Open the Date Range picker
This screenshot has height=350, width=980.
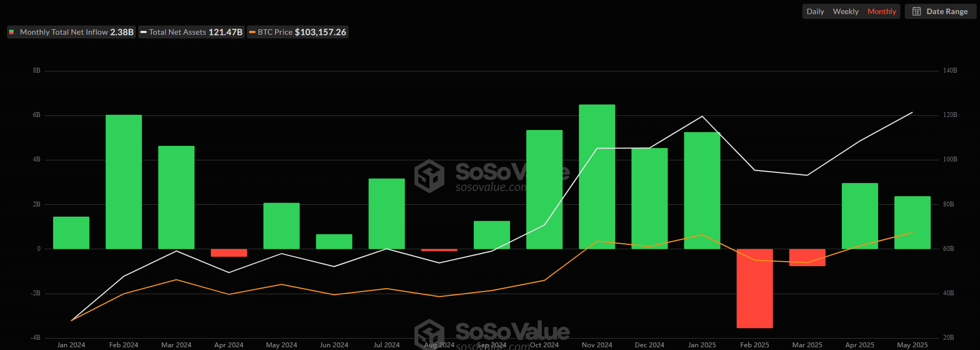(940, 11)
